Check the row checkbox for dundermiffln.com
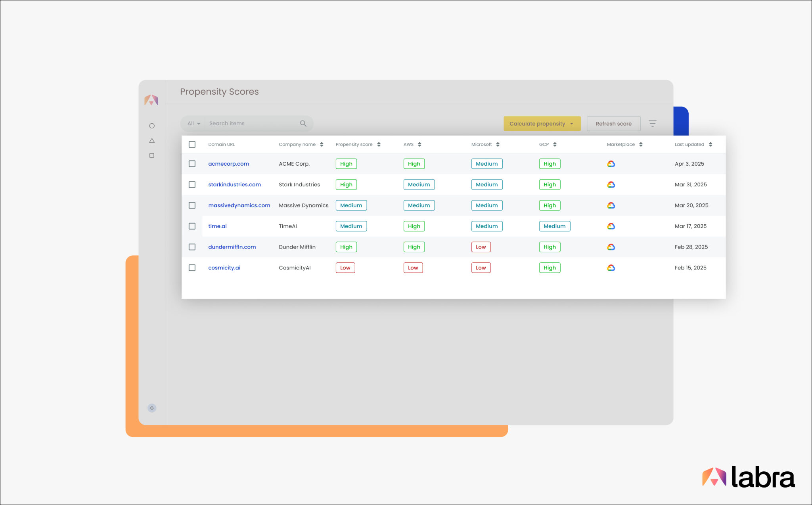 pos(192,247)
